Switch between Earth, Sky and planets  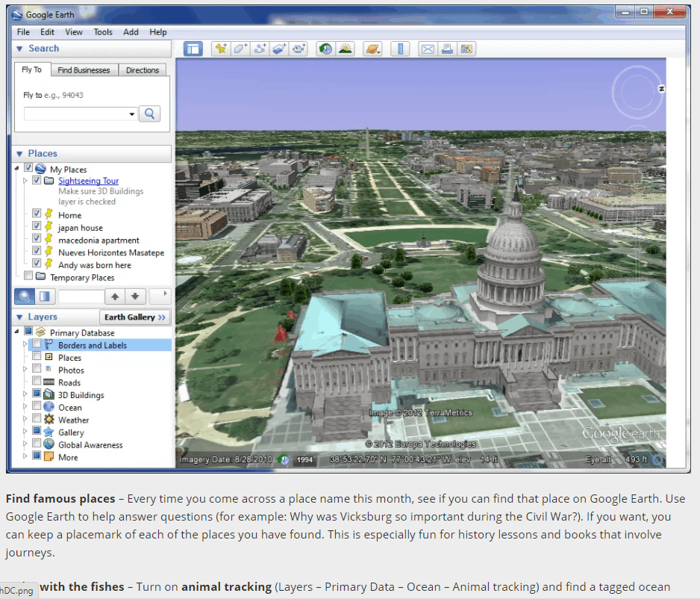point(373,49)
